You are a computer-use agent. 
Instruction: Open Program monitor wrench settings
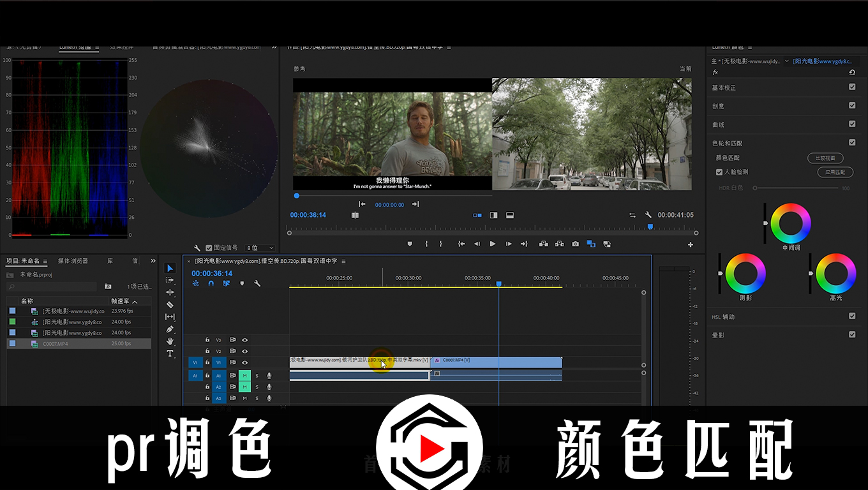pyautogui.click(x=648, y=216)
